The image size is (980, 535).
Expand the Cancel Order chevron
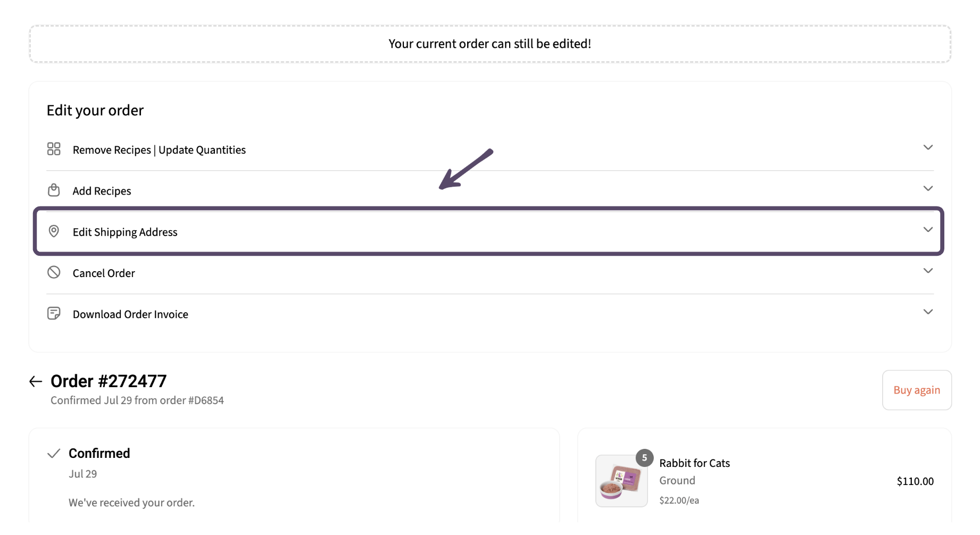click(x=928, y=271)
